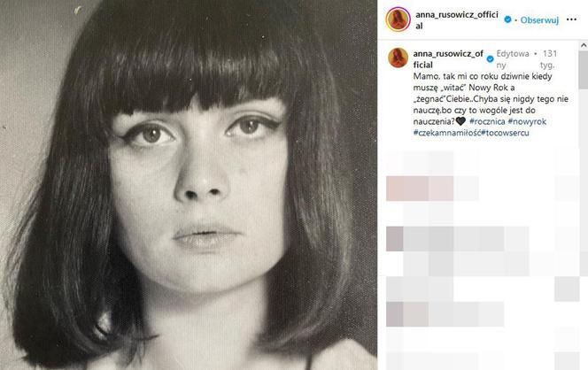
Task: Click the black-and-white portrait photo
Action: click(189, 185)
